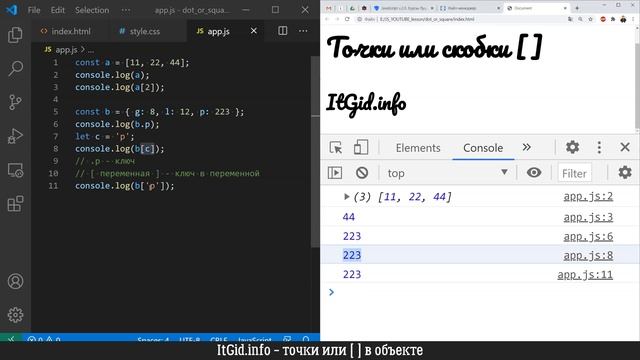
Task: Show the console sidebar
Action: click(335, 173)
